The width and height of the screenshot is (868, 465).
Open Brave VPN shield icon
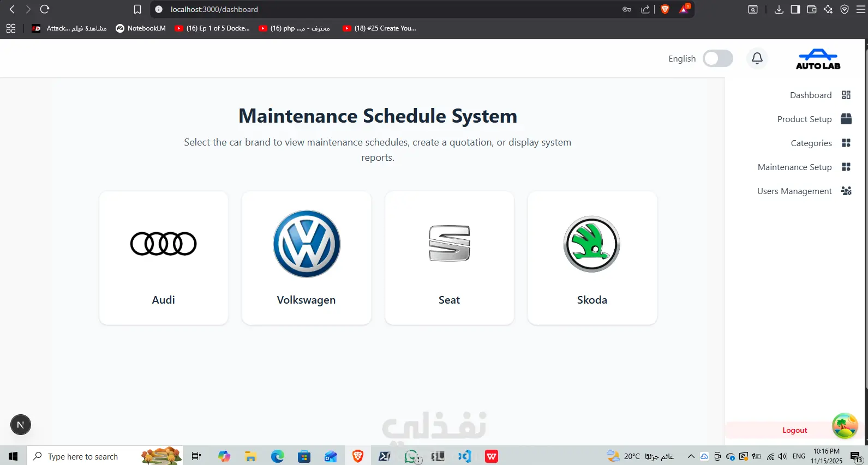pos(845,9)
